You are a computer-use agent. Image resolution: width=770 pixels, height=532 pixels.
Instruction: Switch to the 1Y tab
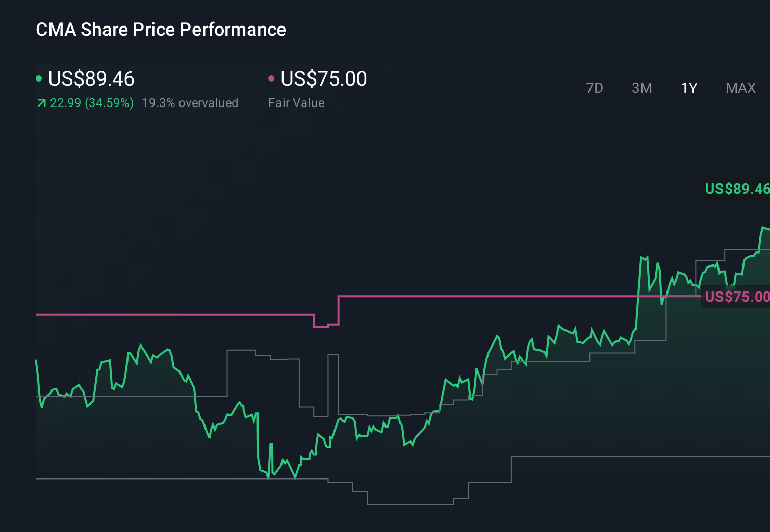tap(688, 88)
